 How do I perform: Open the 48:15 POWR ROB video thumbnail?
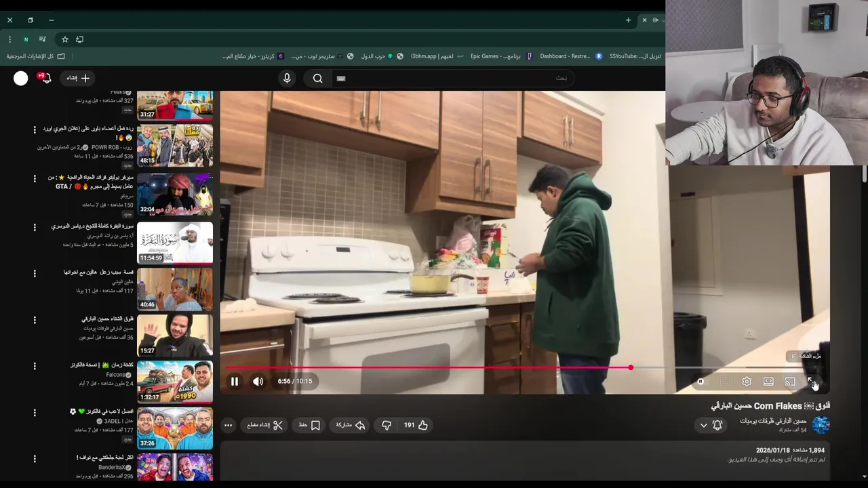point(175,146)
